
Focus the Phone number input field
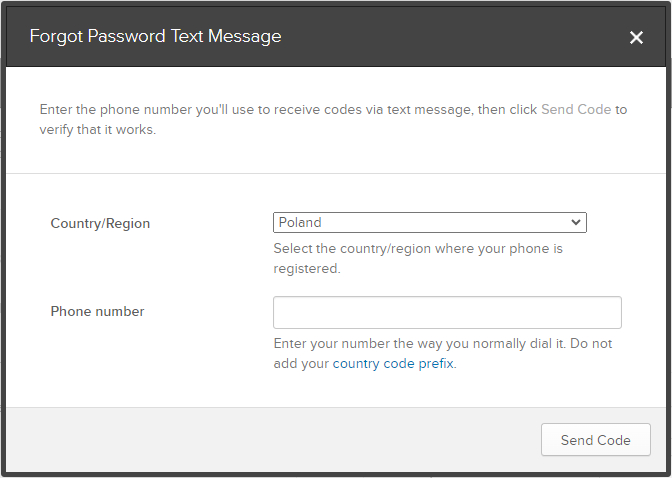click(447, 312)
